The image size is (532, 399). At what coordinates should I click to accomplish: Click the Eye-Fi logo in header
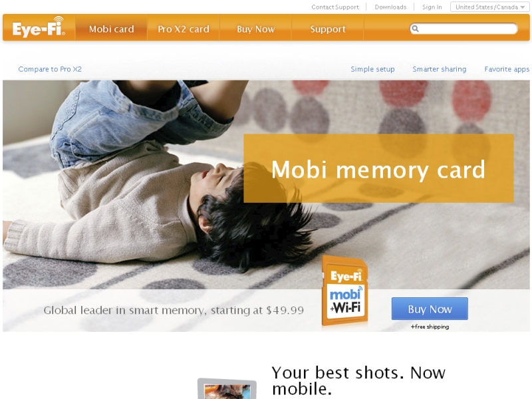pos(39,27)
